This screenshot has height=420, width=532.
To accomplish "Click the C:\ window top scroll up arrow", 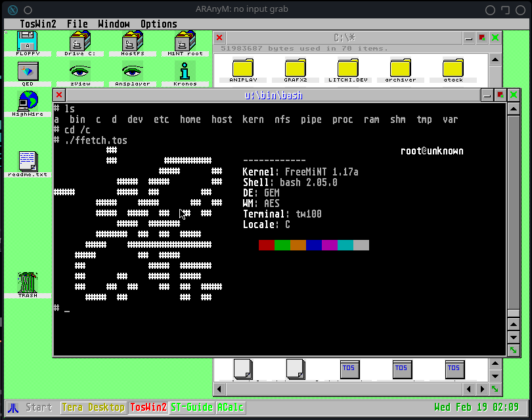I will [x=495, y=60].
